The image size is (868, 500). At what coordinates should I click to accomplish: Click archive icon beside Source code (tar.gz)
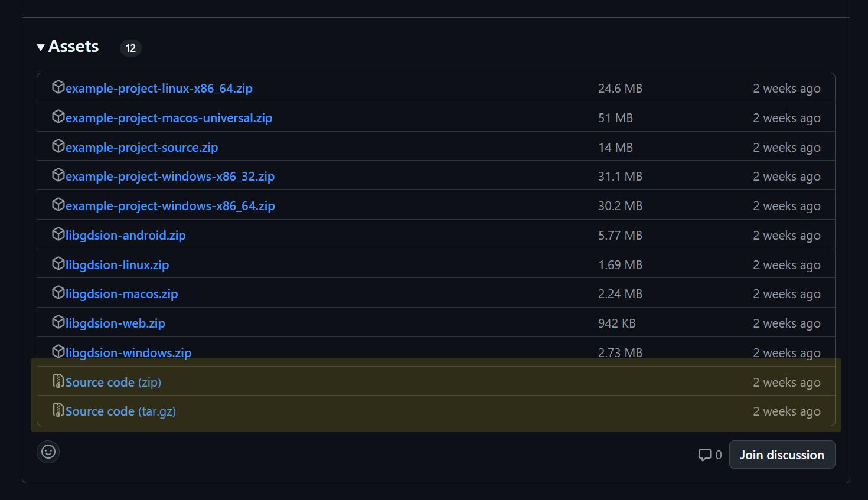point(58,410)
